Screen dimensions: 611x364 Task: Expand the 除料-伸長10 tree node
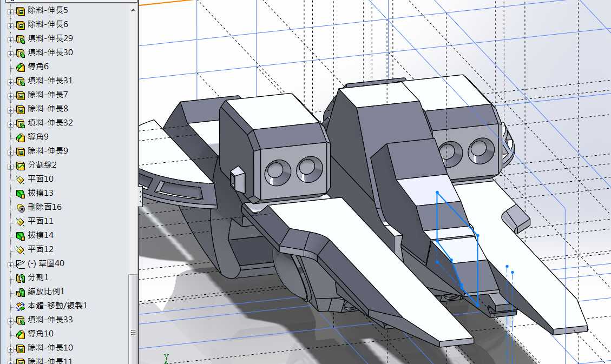tap(10, 349)
